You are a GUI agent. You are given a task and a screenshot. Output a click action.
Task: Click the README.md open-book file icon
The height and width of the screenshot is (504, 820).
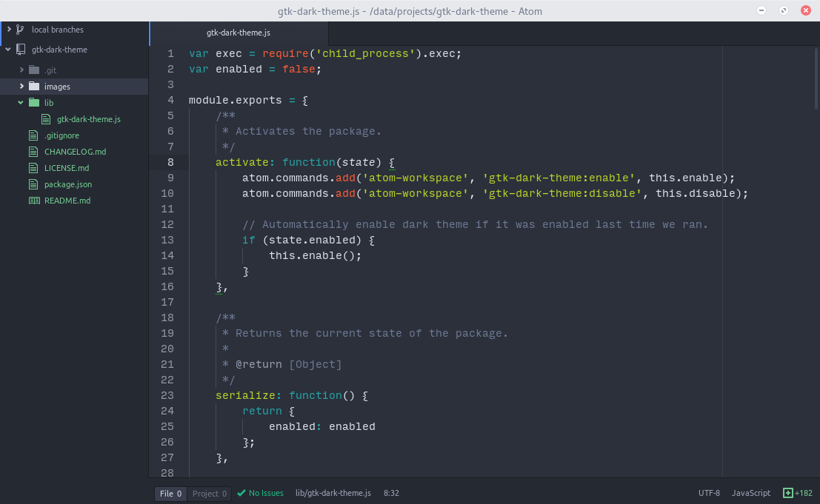click(x=33, y=201)
